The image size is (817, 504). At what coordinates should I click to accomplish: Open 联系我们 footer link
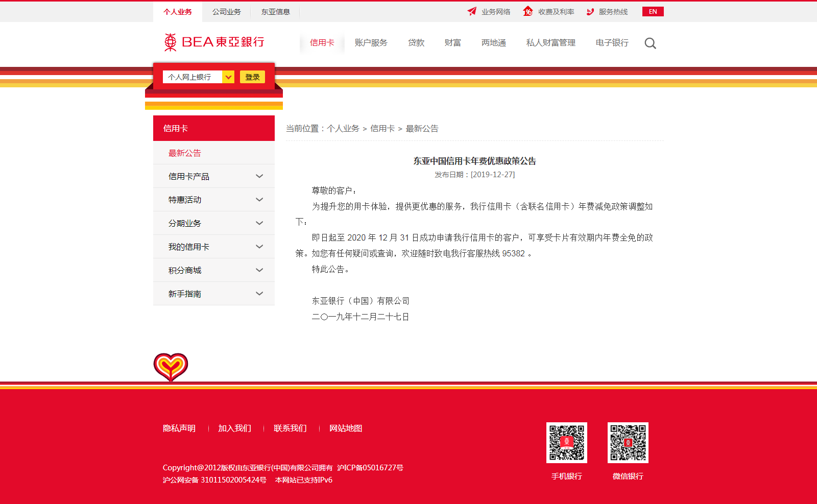pos(291,428)
